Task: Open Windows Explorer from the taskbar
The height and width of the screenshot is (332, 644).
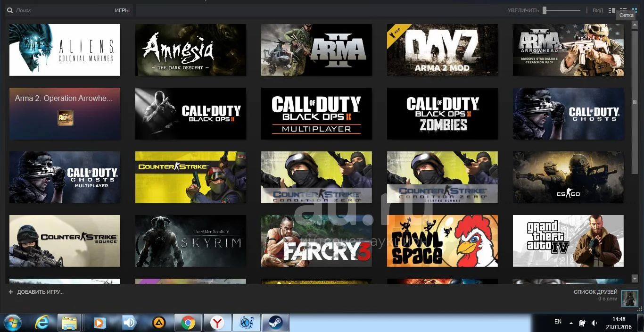Action: pos(69,323)
